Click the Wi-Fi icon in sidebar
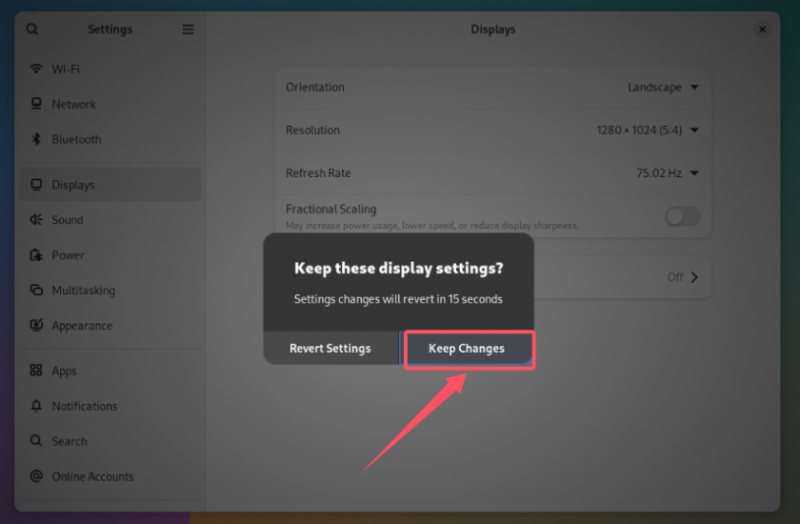 coord(36,68)
